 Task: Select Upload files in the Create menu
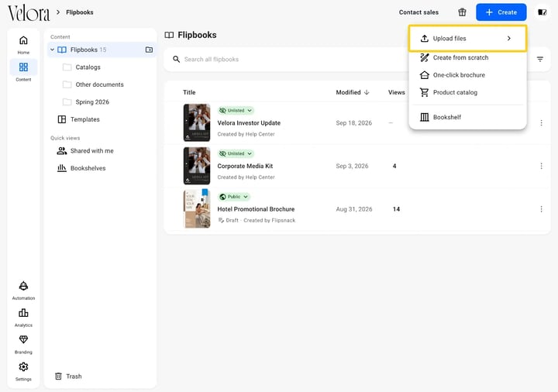467,39
